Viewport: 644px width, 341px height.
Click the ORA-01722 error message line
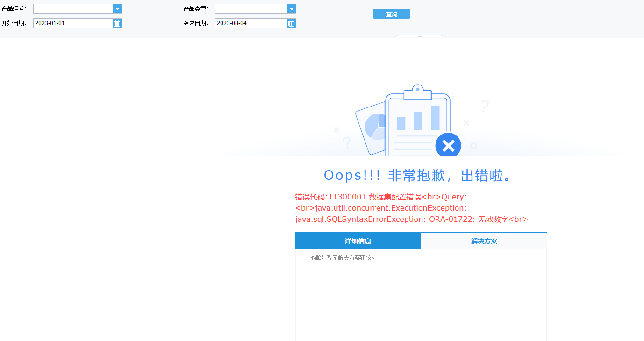pos(411,219)
